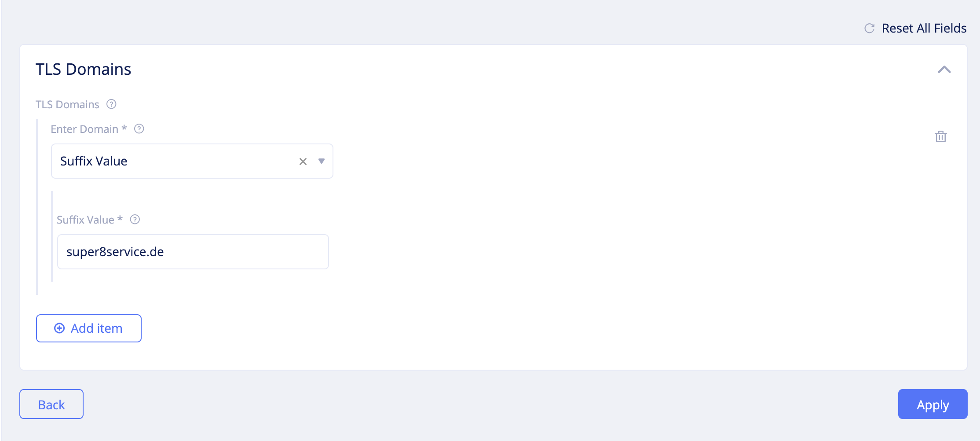Expand the Suffix Value selection list
Image resolution: width=980 pixels, height=441 pixels.
click(x=322, y=162)
